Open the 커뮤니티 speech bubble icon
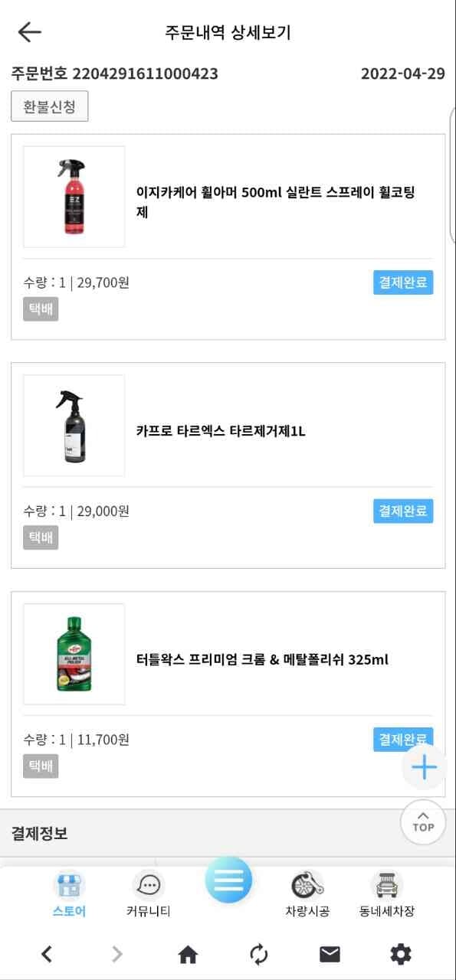Screen dimensions: 456x980 (148, 886)
